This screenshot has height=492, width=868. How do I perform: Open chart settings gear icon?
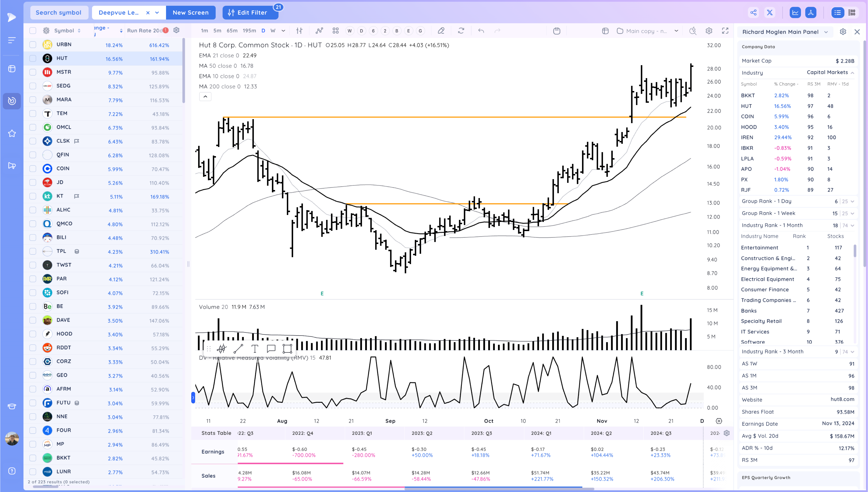[709, 31]
